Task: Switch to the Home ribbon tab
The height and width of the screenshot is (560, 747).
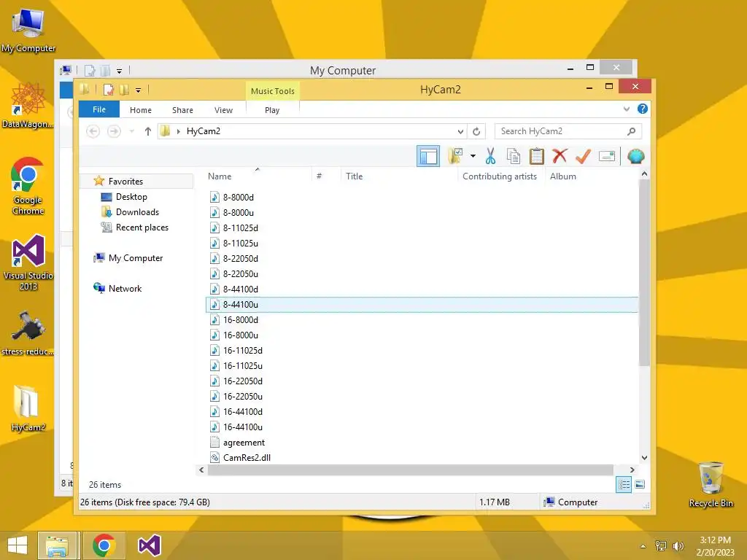Action: (141, 110)
